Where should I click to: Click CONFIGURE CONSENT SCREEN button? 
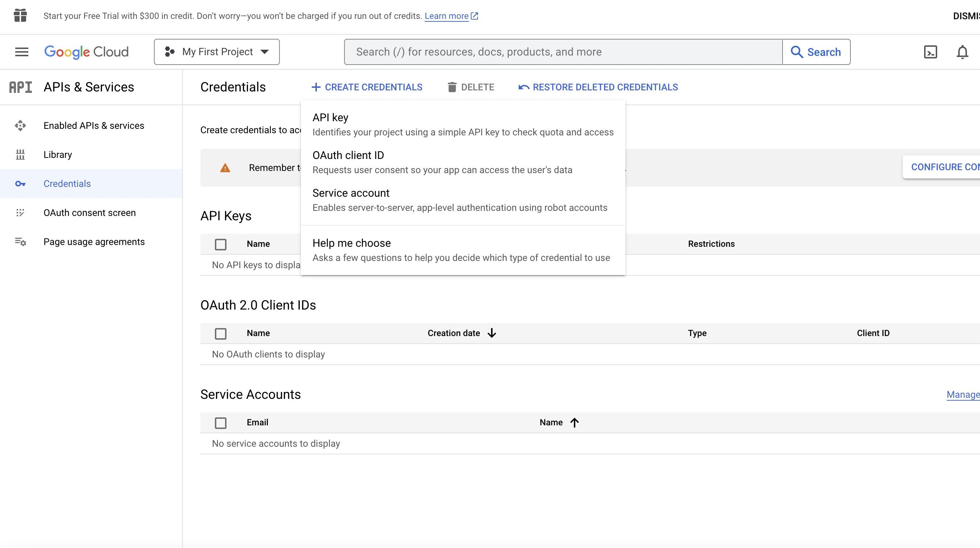[941, 167]
